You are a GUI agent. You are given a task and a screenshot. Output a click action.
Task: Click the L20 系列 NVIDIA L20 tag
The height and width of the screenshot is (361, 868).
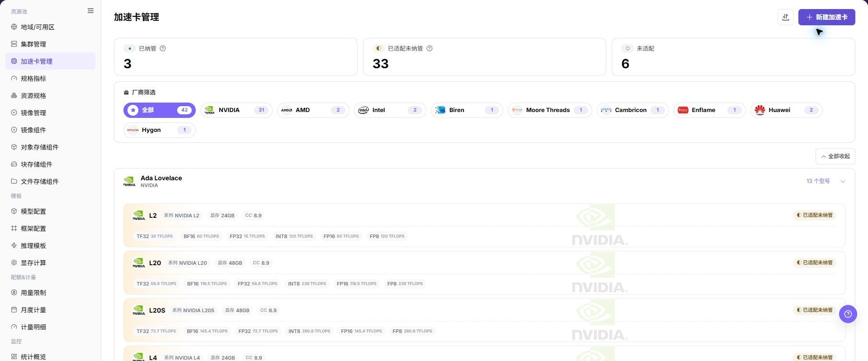click(x=188, y=263)
